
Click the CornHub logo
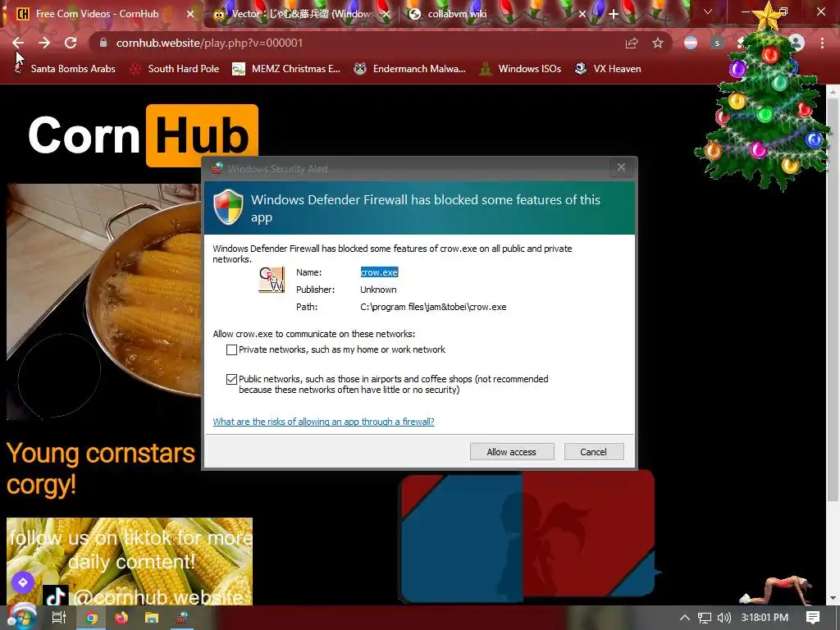(143, 135)
